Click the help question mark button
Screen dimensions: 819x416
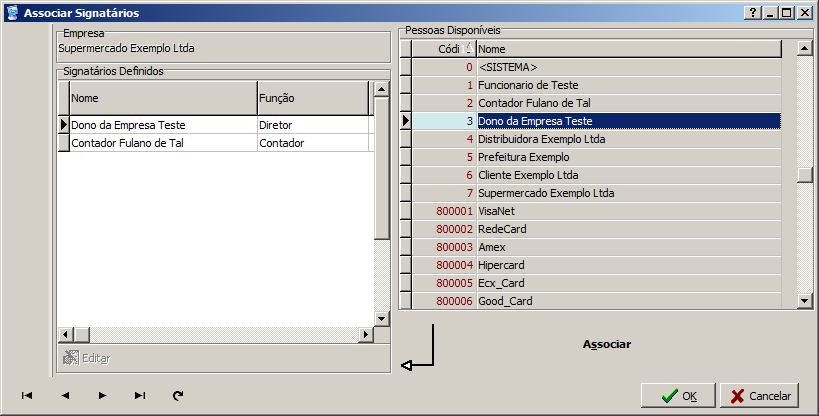[x=752, y=13]
